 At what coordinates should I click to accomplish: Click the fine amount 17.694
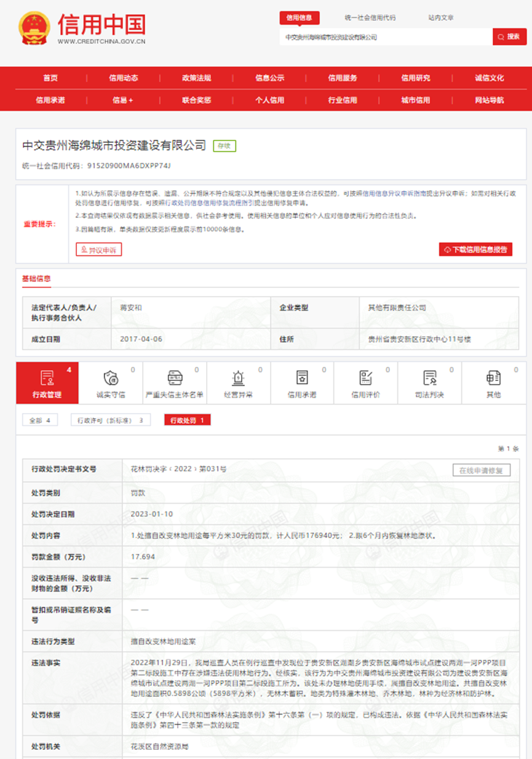coord(143,556)
